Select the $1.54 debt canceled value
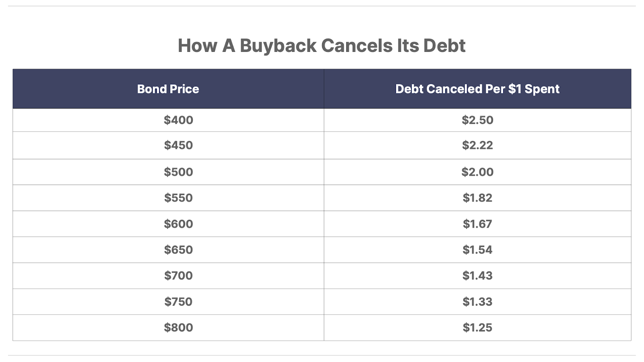This screenshot has height=362, width=644. pyautogui.click(x=477, y=250)
